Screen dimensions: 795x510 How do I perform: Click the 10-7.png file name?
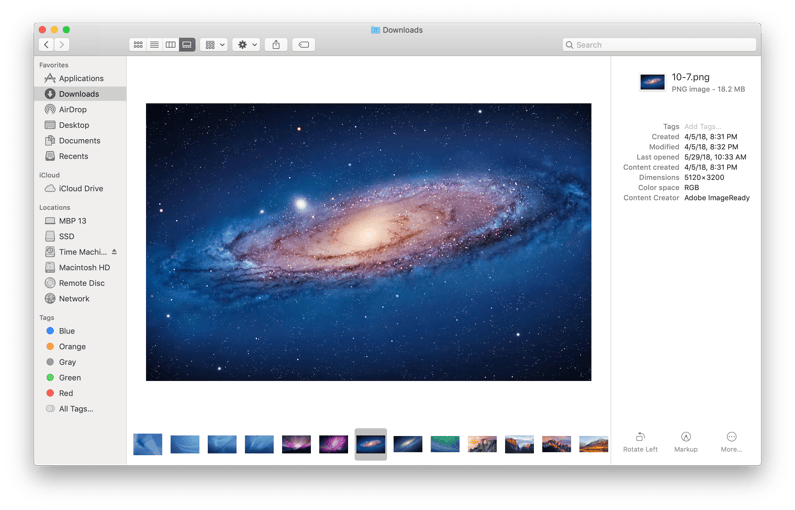[690, 77]
